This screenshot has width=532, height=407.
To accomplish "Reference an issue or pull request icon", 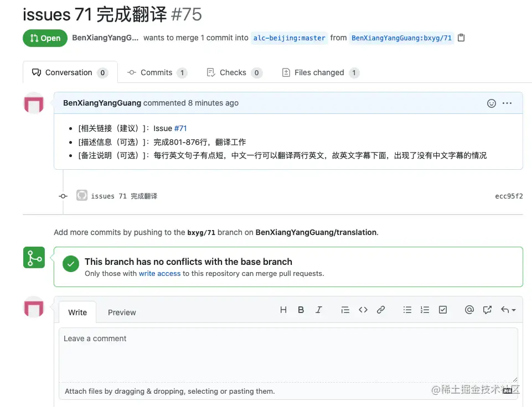I will [487, 310].
